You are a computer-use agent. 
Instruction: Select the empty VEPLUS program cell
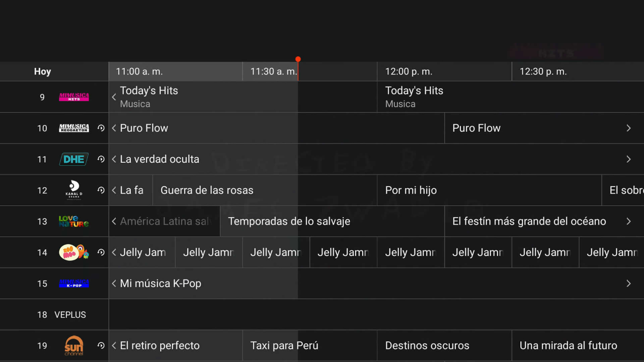pos(352,314)
